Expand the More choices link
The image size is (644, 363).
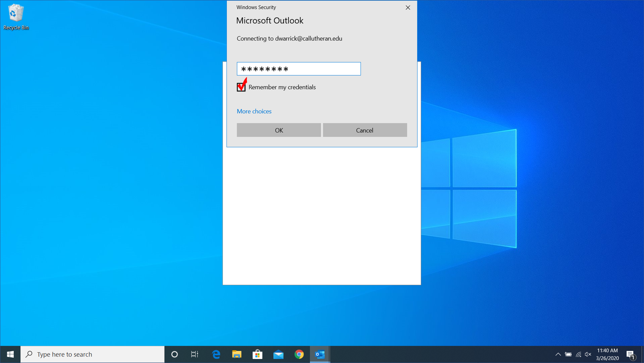click(x=254, y=111)
